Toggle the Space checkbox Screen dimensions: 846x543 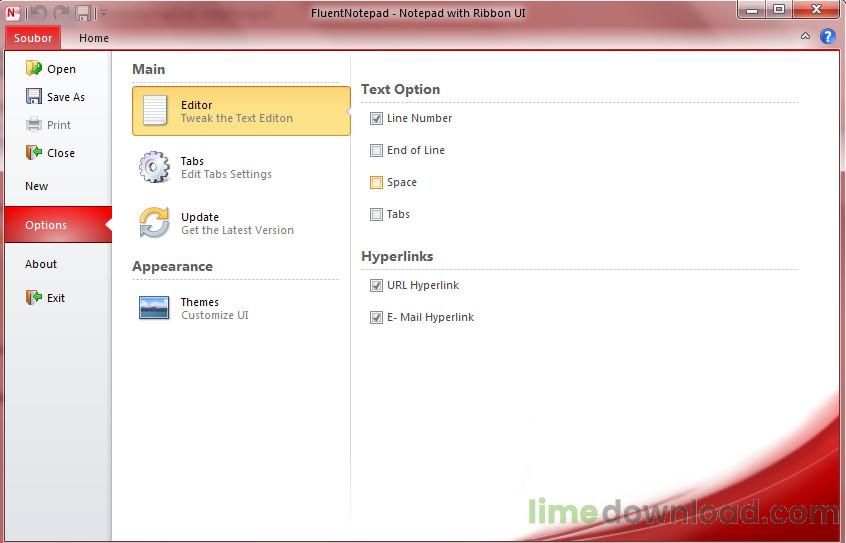click(x=376, y=182)
